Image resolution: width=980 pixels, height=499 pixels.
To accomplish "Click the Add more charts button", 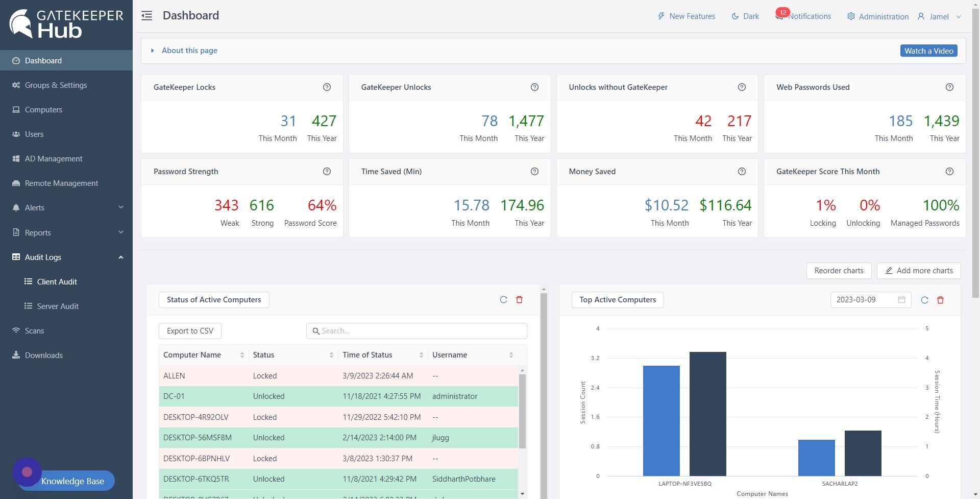I will point(919,271).
